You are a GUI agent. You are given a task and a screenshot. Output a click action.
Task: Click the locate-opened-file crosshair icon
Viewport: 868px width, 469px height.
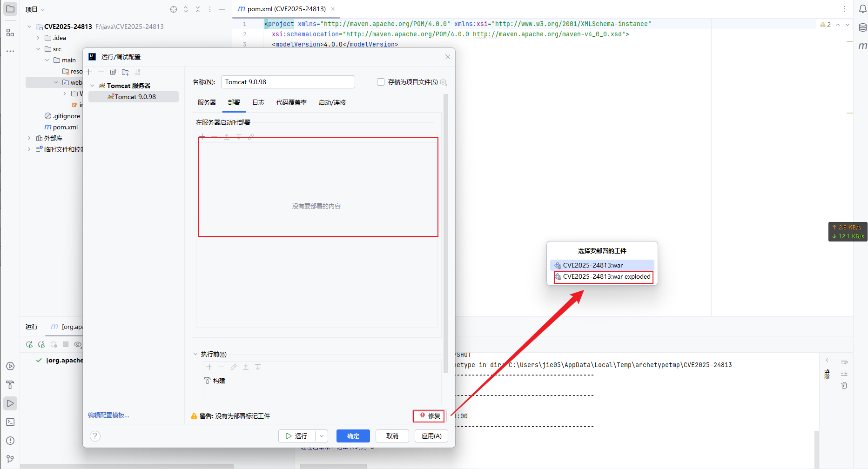point(174,9)
